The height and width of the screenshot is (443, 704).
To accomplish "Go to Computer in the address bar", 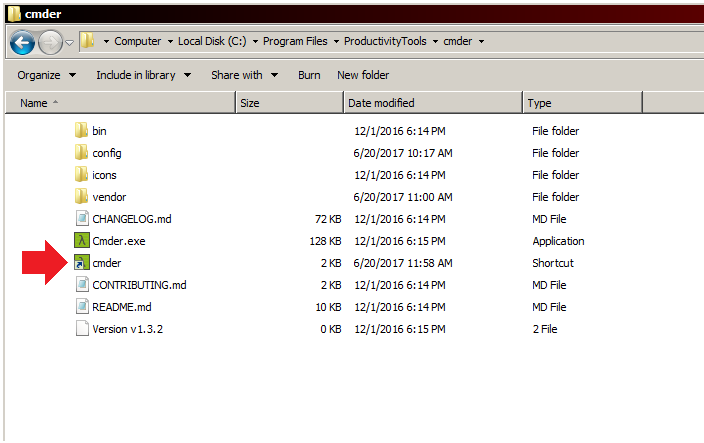I will click(x=137, y=41).
